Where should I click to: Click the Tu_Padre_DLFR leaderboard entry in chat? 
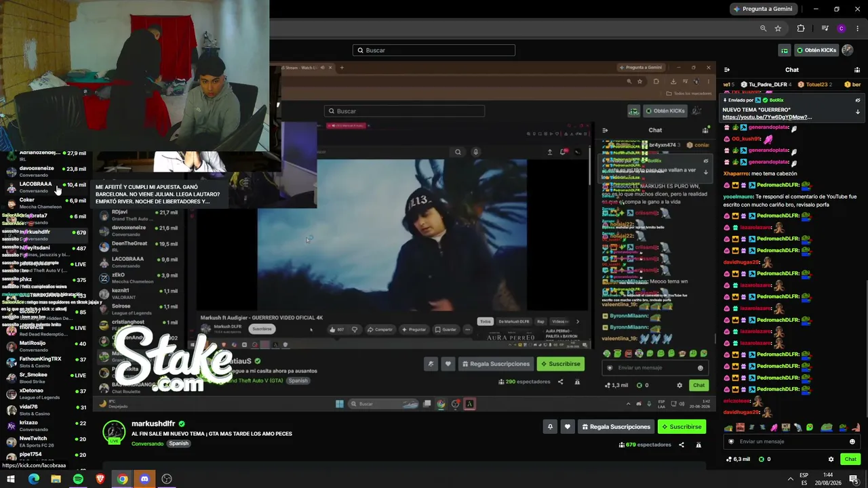pyautogui.click(x=766, y=85)
